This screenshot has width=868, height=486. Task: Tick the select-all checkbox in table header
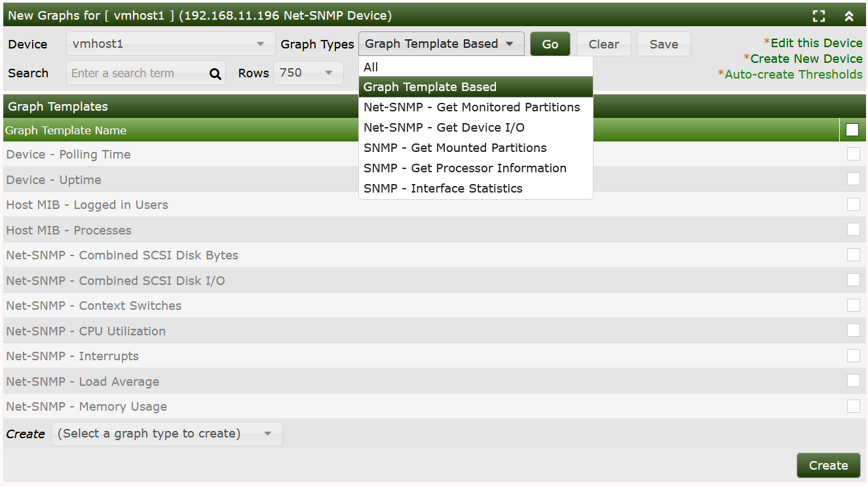point(852,130)
